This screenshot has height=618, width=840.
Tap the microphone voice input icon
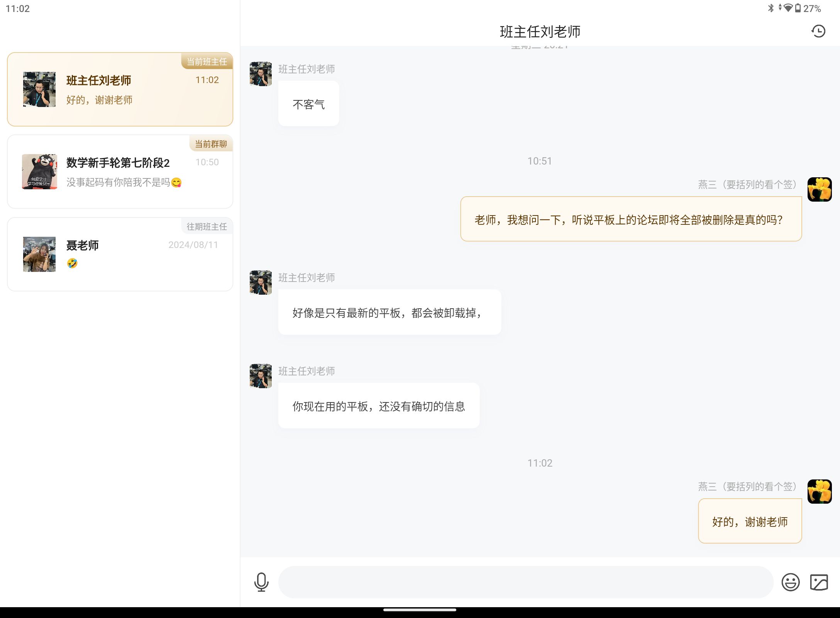[x=261, y=582]
